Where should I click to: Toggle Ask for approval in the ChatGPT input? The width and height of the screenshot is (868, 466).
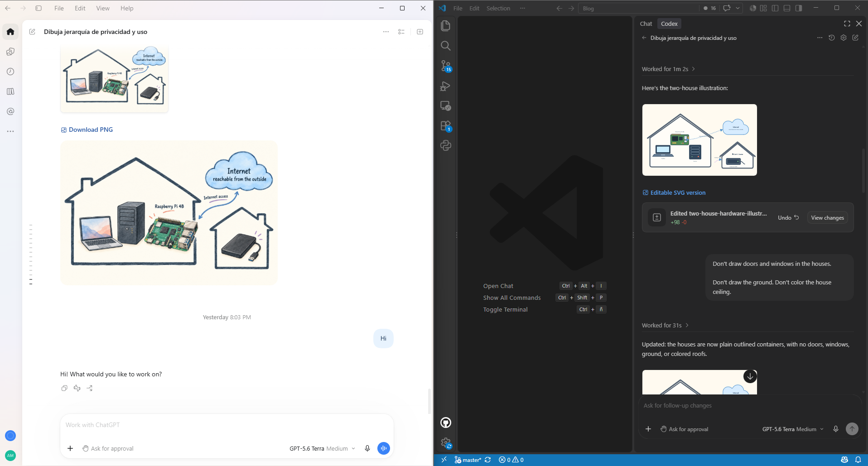(108, 448)
